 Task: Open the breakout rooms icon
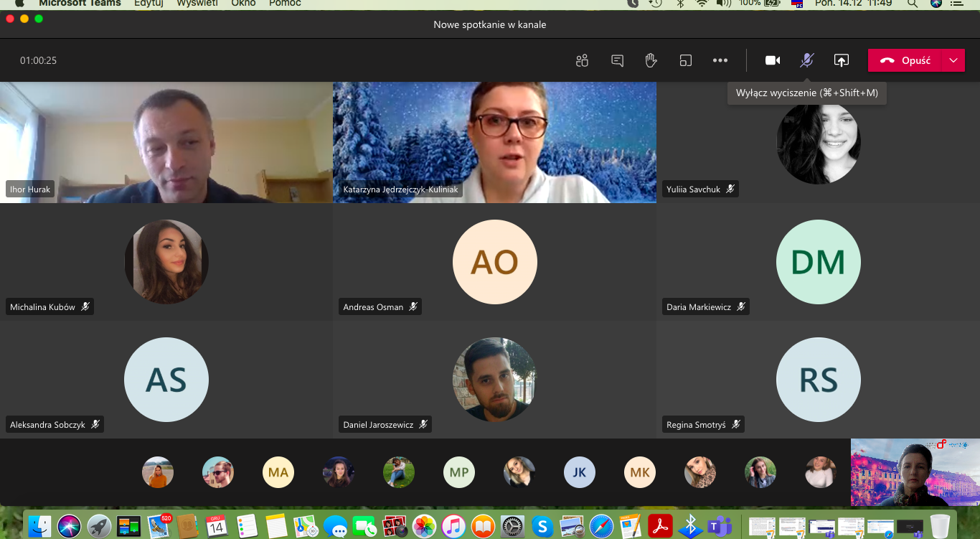(x=686, y=60)
